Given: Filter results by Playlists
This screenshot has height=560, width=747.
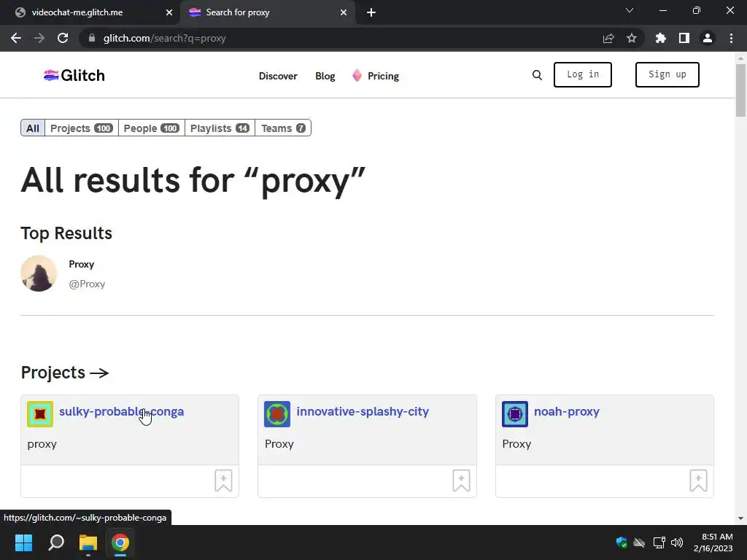Looking at the screenshot, I should 220,128.
